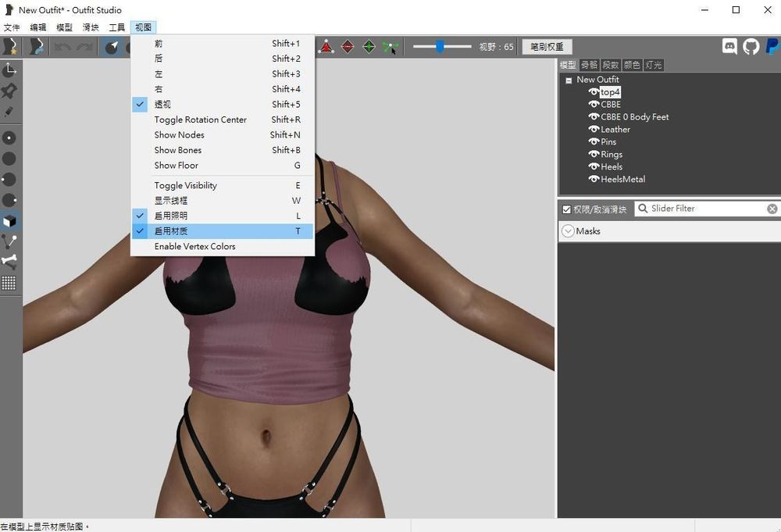This screenshot has height=532, width=781.
Task: Click the New Project toolbar icon
Action: pos(11,47)
